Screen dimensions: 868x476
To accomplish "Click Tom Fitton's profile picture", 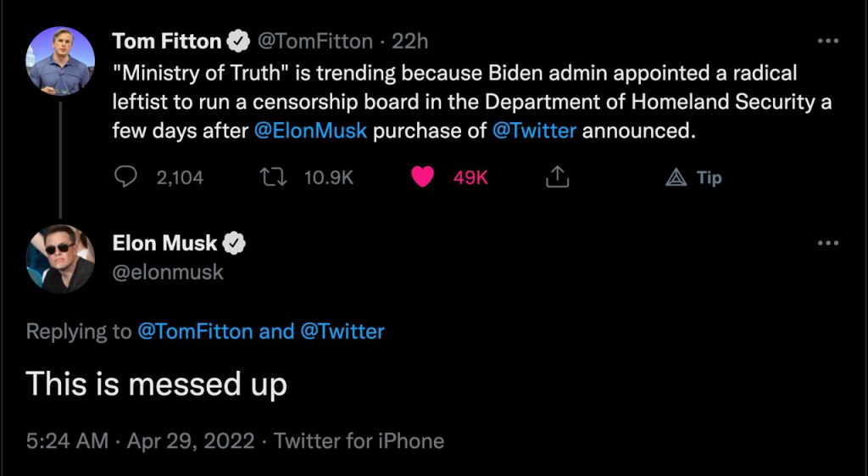I will tap(60, 60).
